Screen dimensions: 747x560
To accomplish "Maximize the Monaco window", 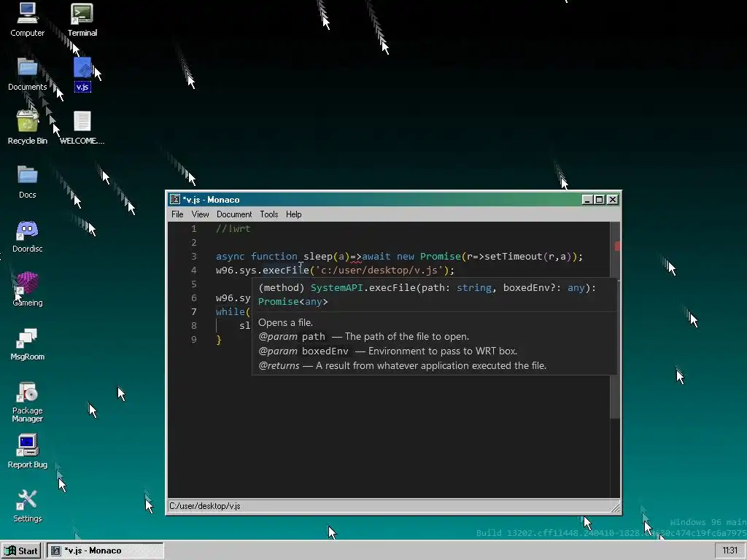I will coord(600,200).
